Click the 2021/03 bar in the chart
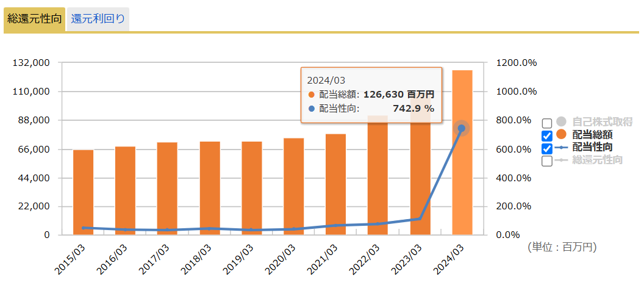 335,184
